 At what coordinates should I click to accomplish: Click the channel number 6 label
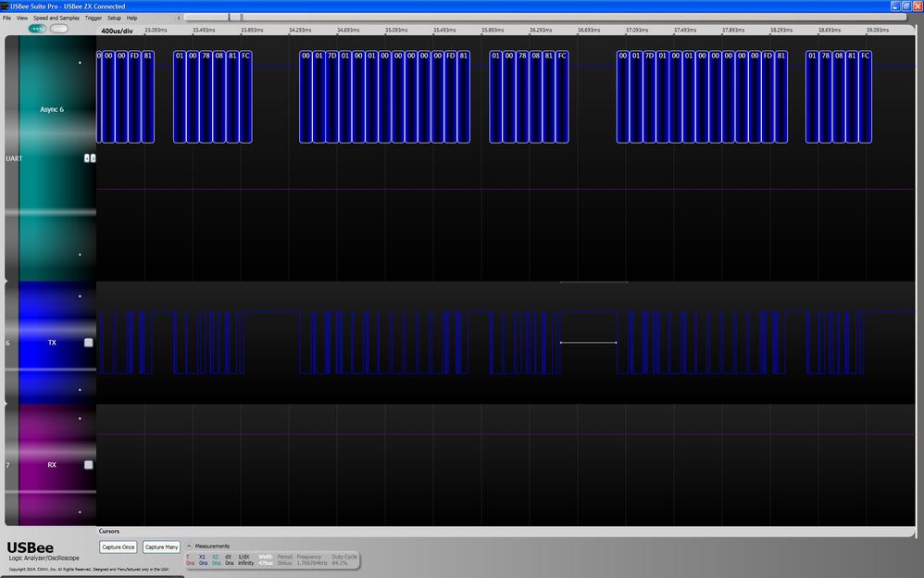point(7,343)
